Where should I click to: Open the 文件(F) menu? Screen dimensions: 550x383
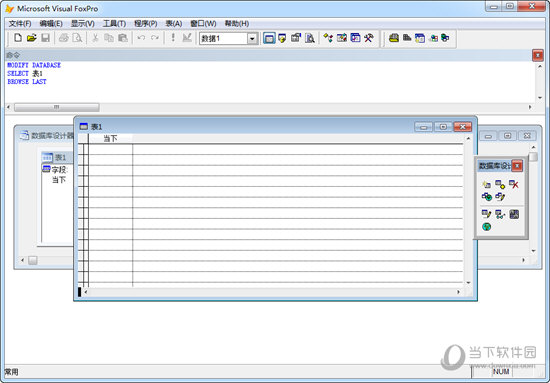(x=20, y=23)
